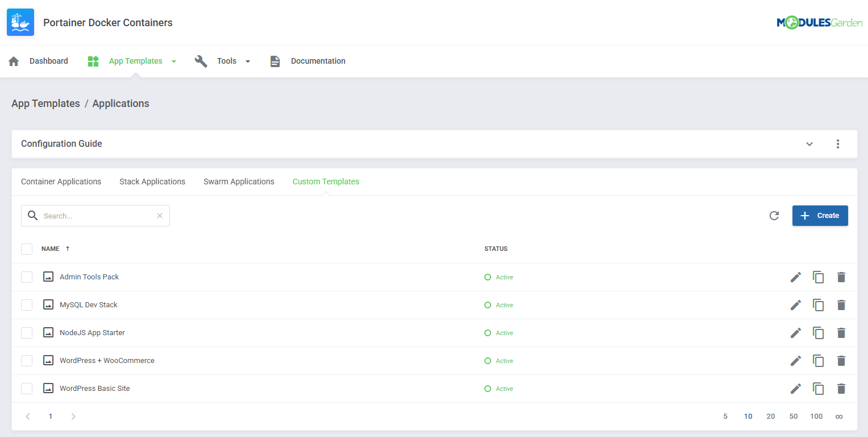Screen dimensions: 868x437
Task: Click the refresh icon above the templates list
Action: pos(774,216)
